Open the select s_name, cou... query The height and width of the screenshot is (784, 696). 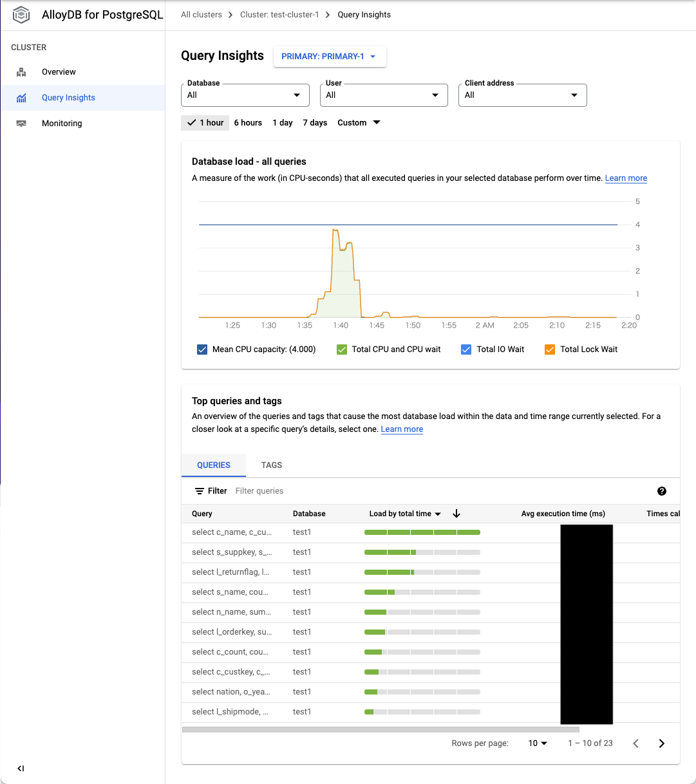pyautogui.click(x=230, y=592)
